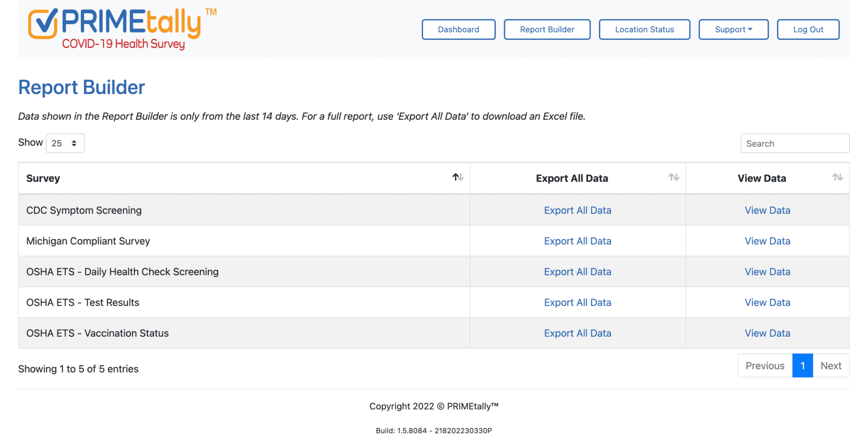Open the Show entries count dropdown
Screen dimensions: 868x447
coord(65,143)
